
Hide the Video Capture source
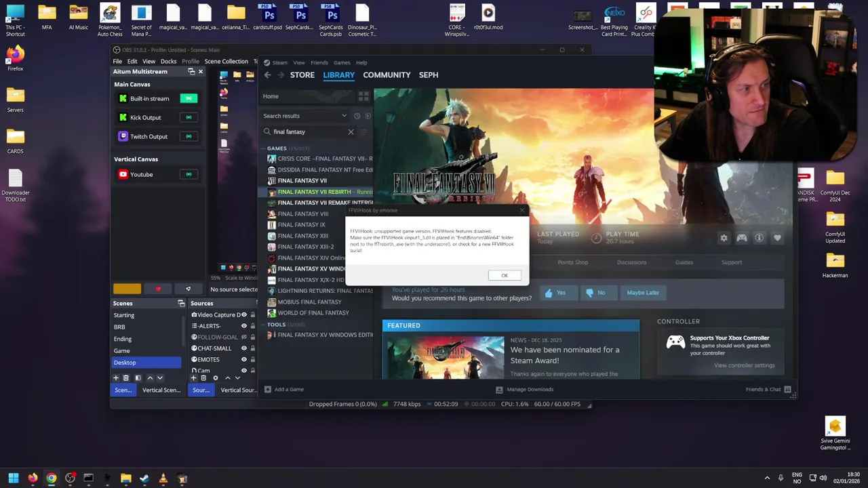tap(244, 314)
